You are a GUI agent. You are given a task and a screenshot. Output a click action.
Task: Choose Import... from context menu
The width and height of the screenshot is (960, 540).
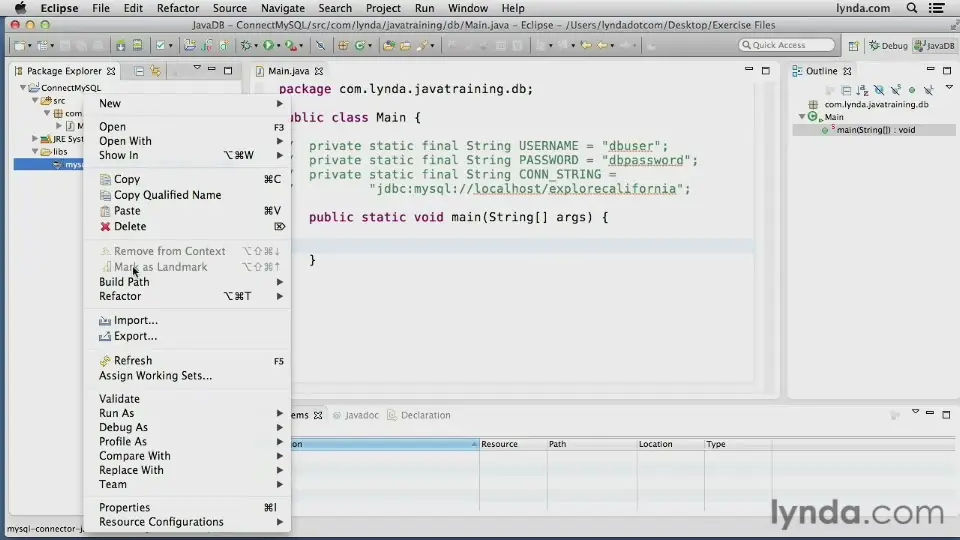(187, 320)
